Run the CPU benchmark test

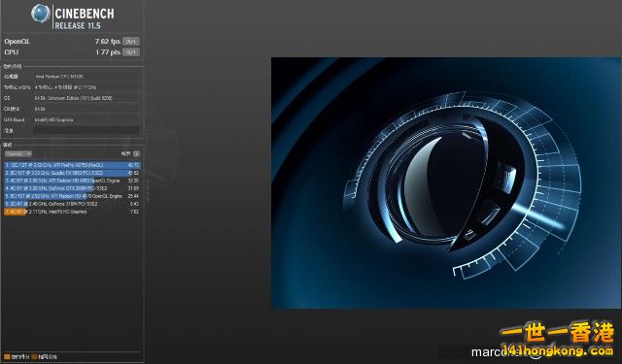(130, 51)
